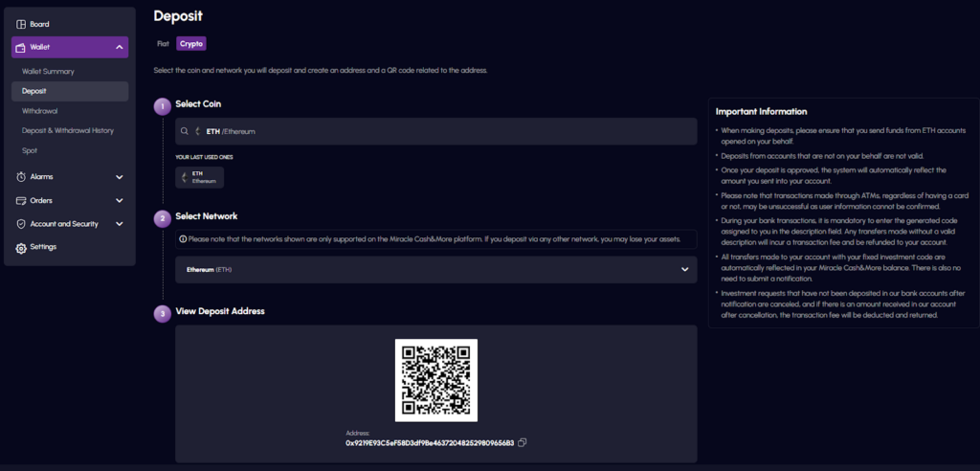Switch to the Fiat tab
The image size is (980, 471).
[x=163, y=44]
